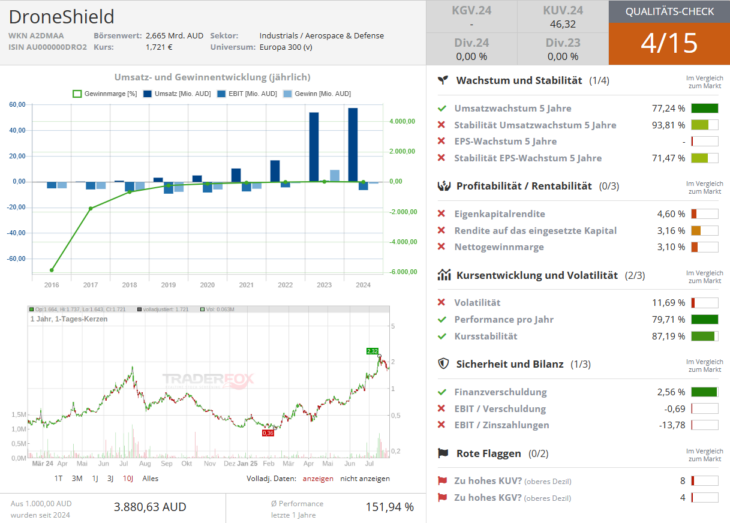Click the green 2.32 high price marker
This screenshot has width=730, height=523.
click(372, 351)
